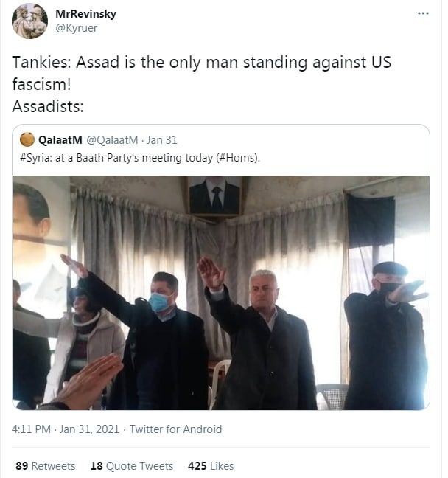Image resolution: width=448 pixels, height=478 pixels.
Task: Open the @Kyruer handle link
Action: [76, 28]
